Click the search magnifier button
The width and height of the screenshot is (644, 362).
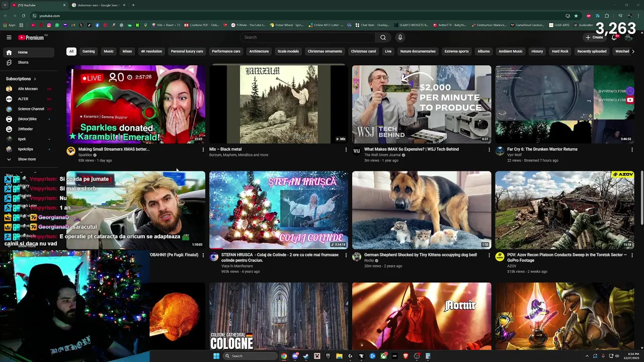pyautogui.click(x=383, y=37)
